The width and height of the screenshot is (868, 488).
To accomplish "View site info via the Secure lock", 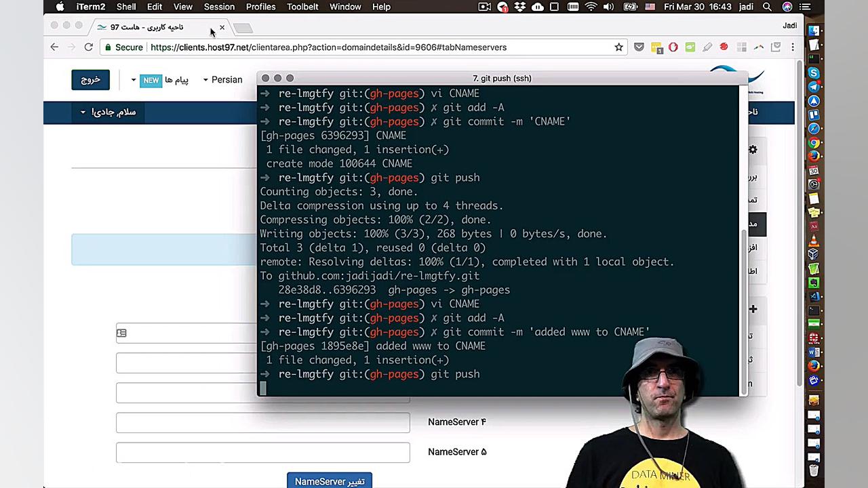I will pyautogui.click(x=123, y=47).
